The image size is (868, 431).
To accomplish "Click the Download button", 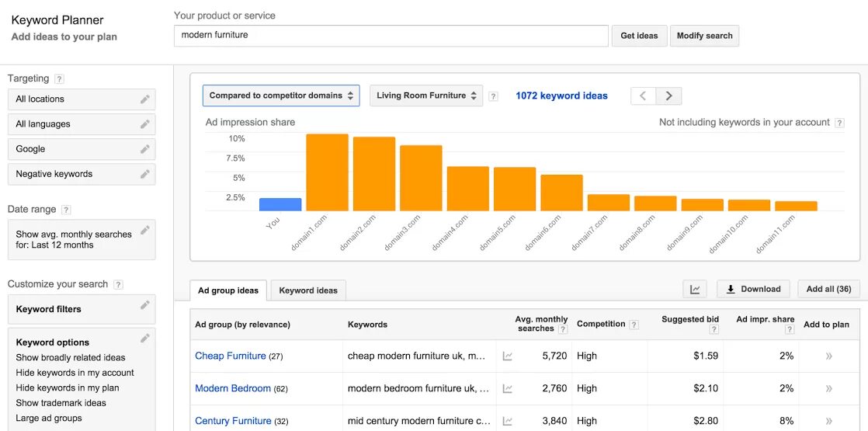I will tap(753, 290).
